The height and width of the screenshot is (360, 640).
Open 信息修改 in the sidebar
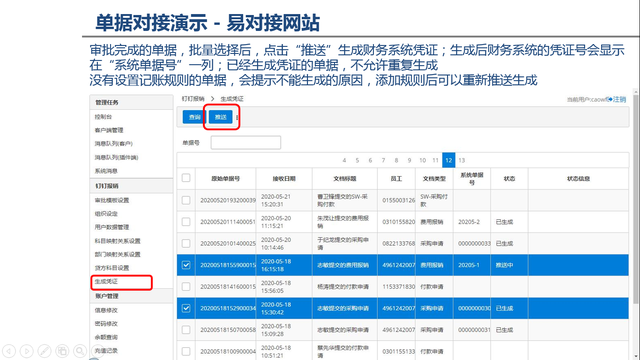click(106, 311)
